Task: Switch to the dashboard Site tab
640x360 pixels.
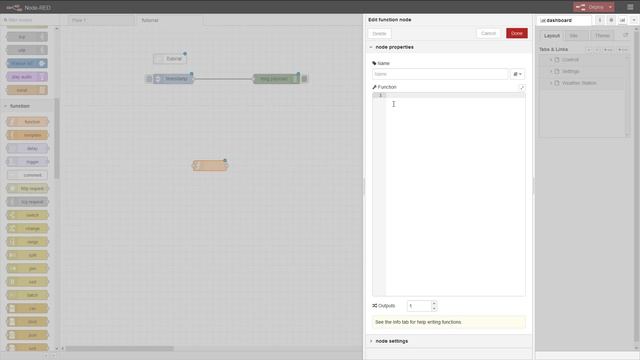Action: [x=574, y=36]
